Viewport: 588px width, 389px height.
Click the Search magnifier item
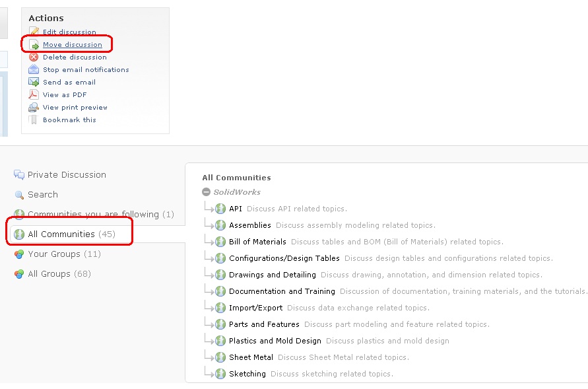point(36,195)
